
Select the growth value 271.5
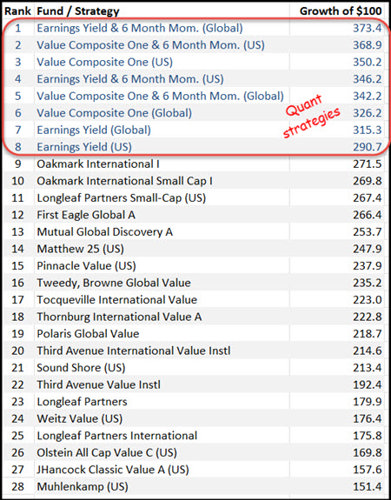pos(367,164)
